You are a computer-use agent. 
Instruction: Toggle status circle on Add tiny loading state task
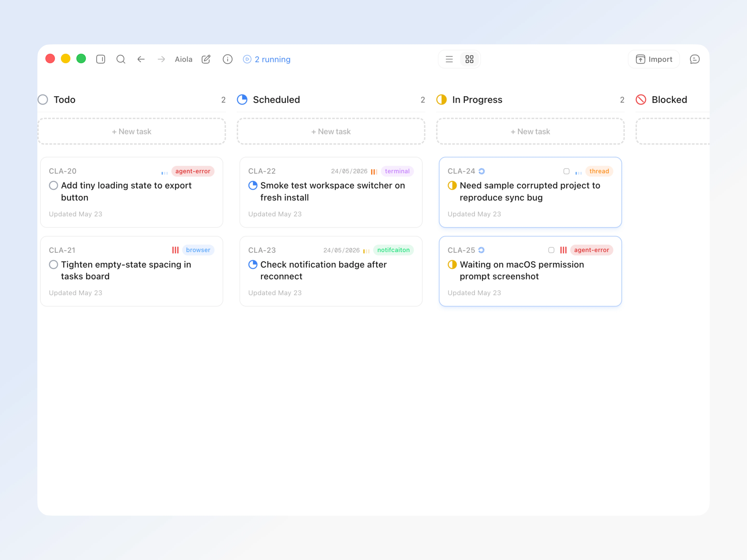(53, 185)
